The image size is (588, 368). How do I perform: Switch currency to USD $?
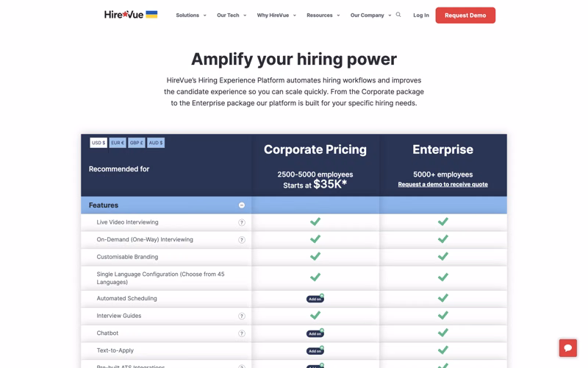(98, 143)
